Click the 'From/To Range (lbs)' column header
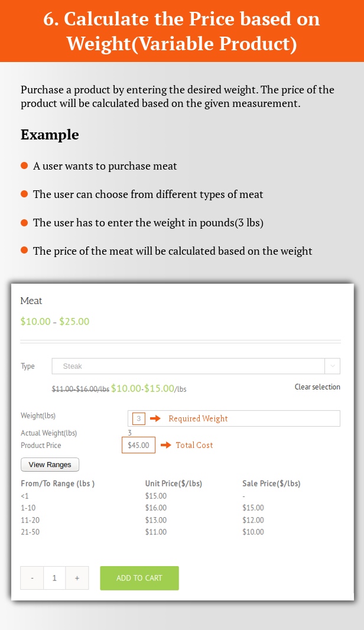The height and width of the screenshot is (630, 364). pyautogui.click(x=57, y=483)
